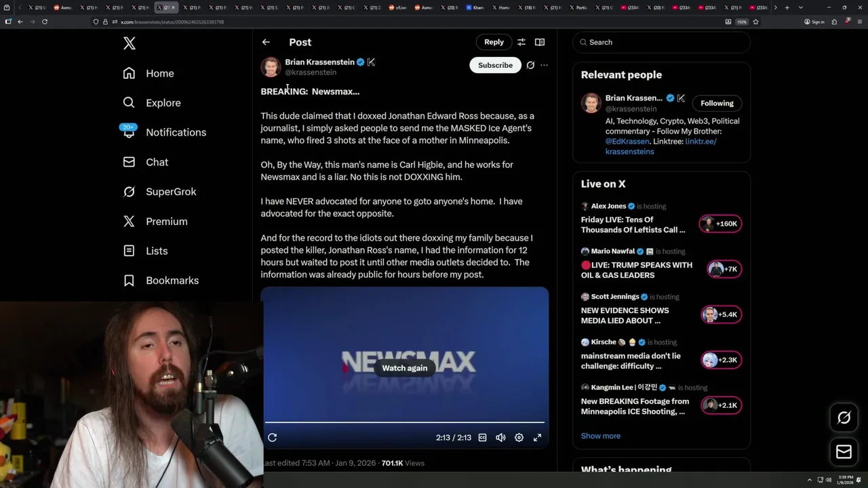Image resolution: width=868 pixels, height=488 pixels.
Task: Replay the video with replay icon
Action: [x=273, y=438]
